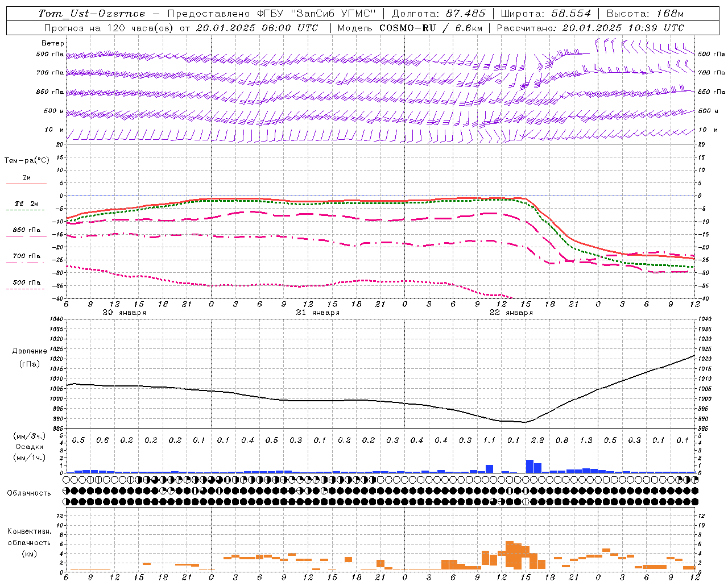Select the Давление pressure panel label
Image resolution: width=728 pixels, height=582 pixels.
30,351
